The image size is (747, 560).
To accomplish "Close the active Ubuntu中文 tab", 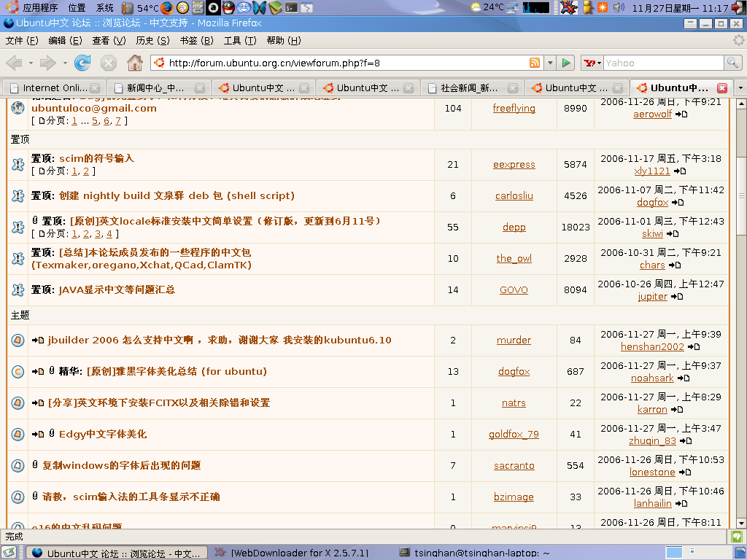I will click(x=722, y=88).
